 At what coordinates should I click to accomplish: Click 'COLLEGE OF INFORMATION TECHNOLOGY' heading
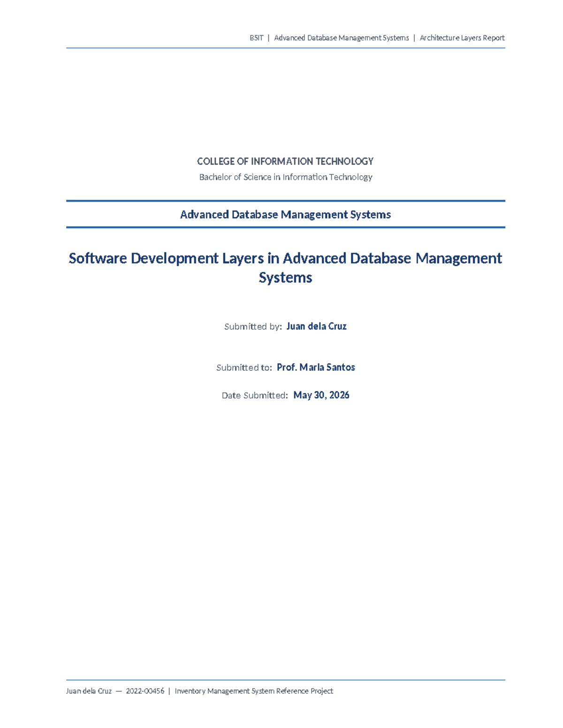click(x=285, y=161)
